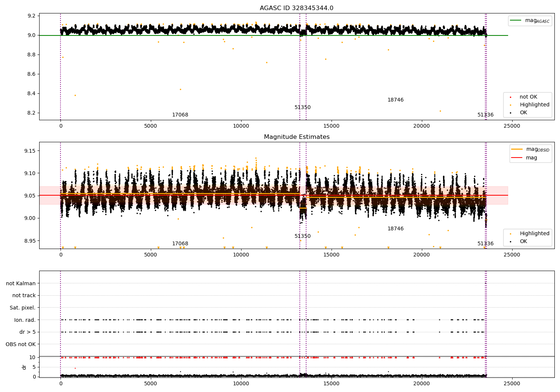Select the 'Ion. rad.' axis label

click(25, 320)
